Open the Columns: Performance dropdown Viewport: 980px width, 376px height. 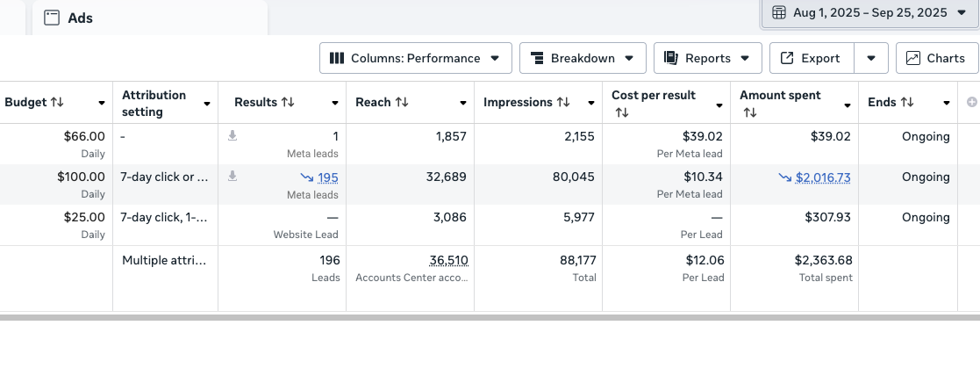(415, 58)
